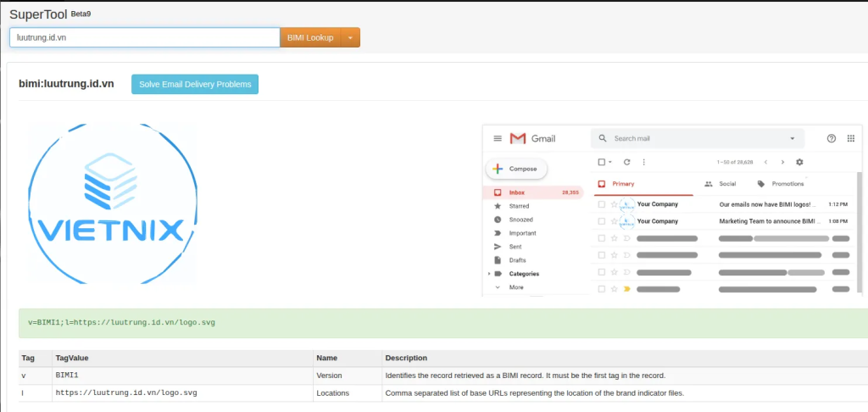The height and width of the screenshot is (412, 868).
Task: Toggle the select-all checkbox in Gmail toolbar
Action: [x=601, y=162]
